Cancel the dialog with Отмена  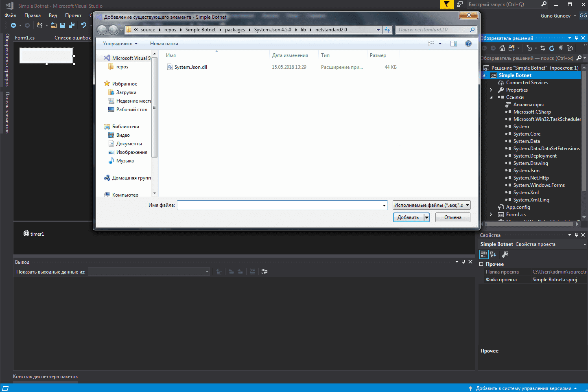tap(452, 217)
